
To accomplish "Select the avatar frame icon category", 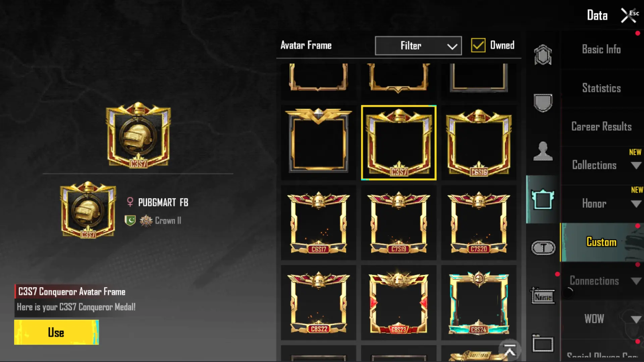I will [543, 199].
